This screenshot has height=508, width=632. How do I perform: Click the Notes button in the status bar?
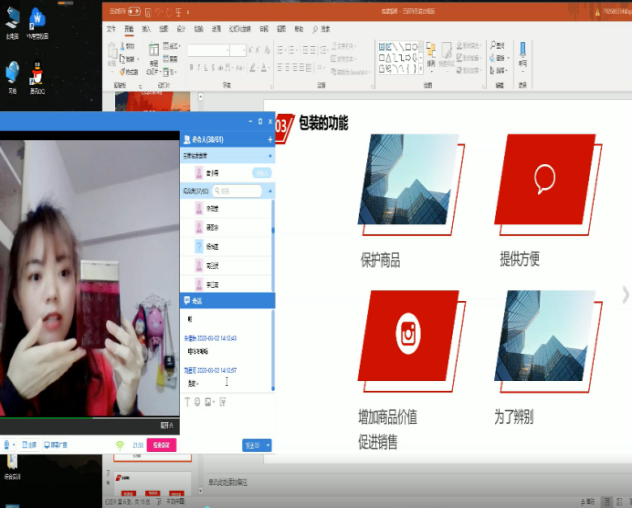click(x=588, y=502)
